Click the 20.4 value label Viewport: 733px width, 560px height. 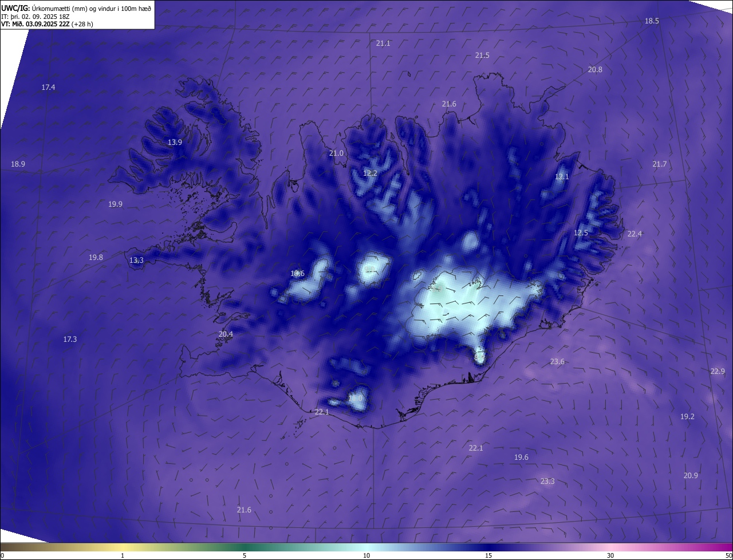(226, 334)
